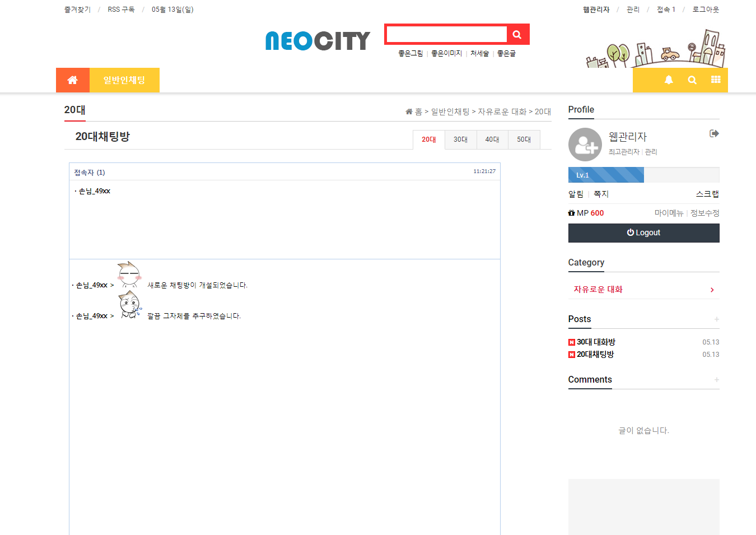Open the search icon in the yellow bar

pos(692,80)
